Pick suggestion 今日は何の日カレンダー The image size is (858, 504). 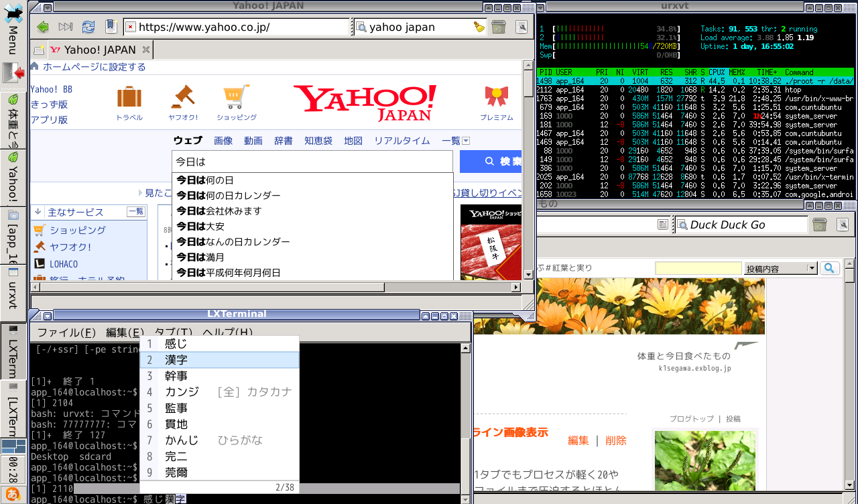click(x=312, y=196)
